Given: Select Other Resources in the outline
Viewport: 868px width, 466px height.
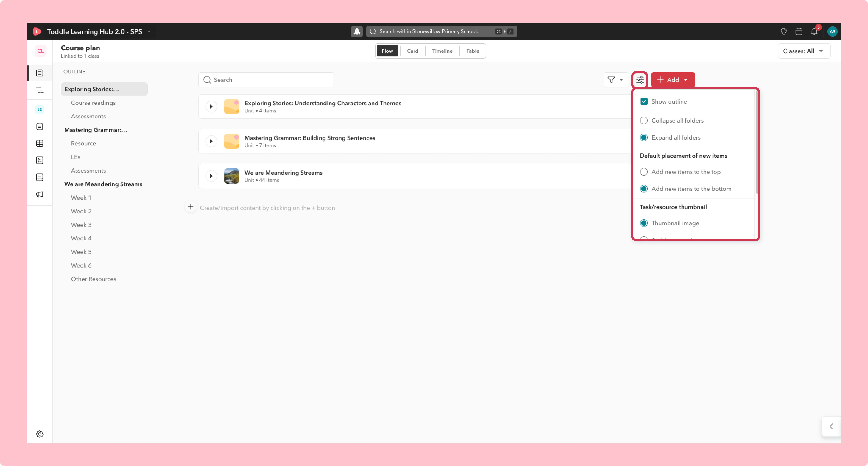Looking at the screenshot, I should tap(94, 279).
